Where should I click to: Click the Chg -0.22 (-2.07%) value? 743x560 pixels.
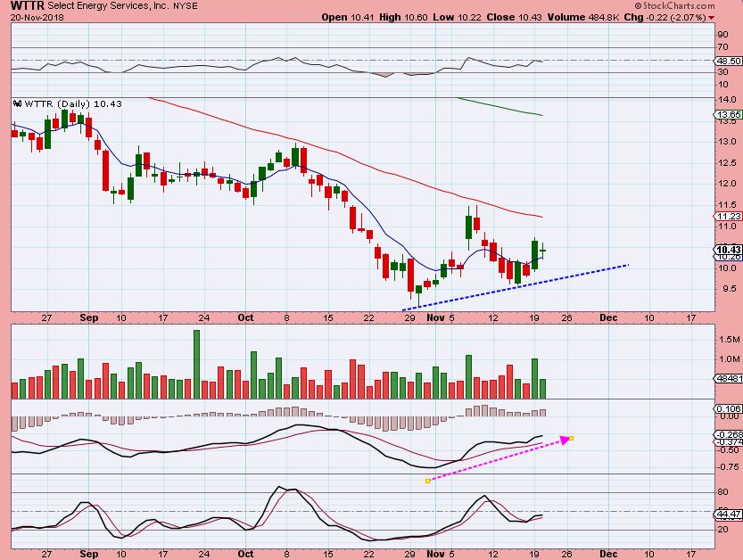pyautogui.click(x=665, y=18)
